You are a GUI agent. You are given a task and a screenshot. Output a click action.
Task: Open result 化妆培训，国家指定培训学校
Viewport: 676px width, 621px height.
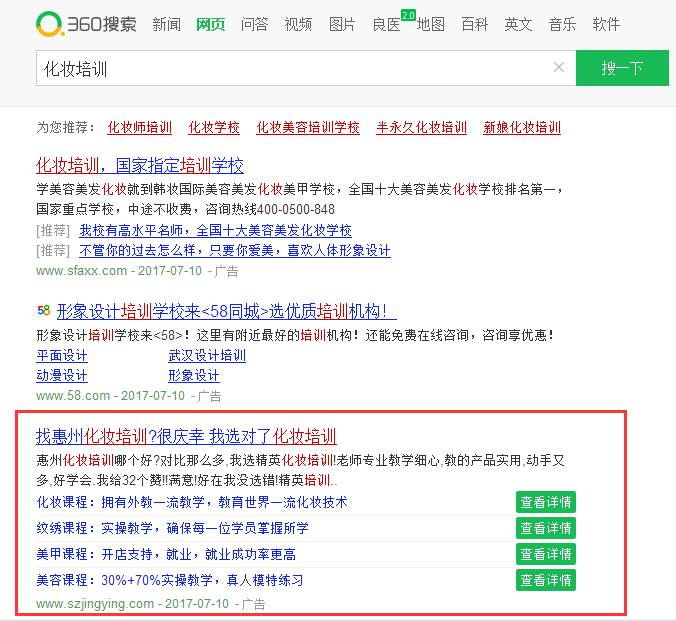(140, 165)
